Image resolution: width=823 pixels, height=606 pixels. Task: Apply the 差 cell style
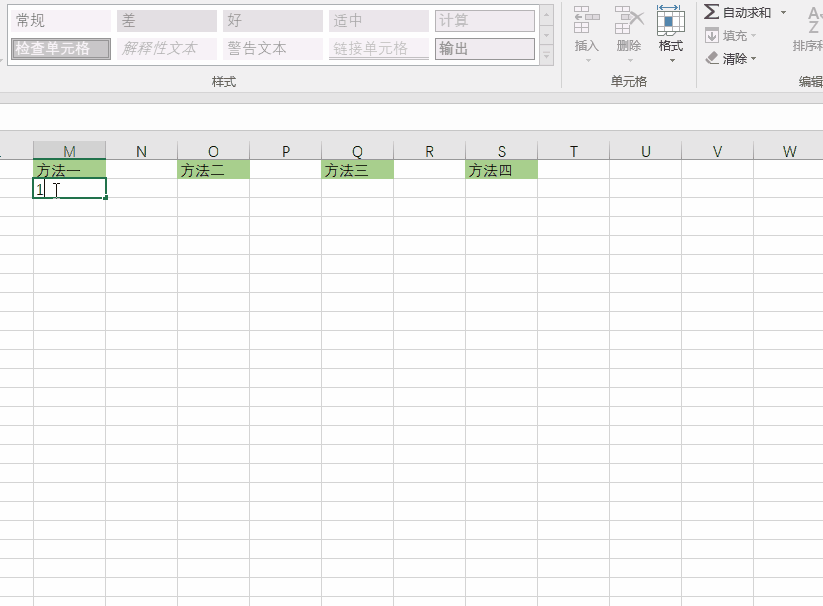[x=166, y=20]
